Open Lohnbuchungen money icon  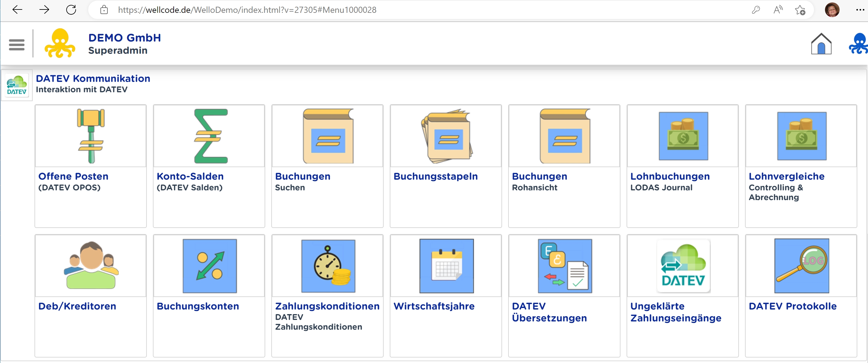(683, 136)
